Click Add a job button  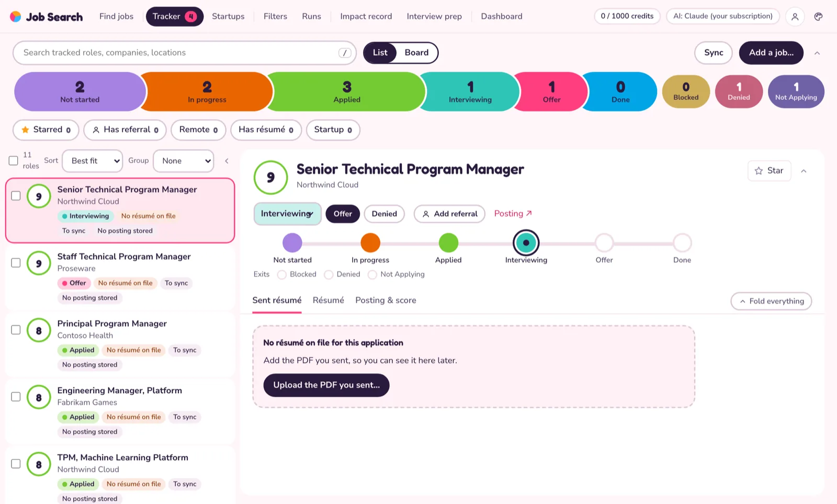771,53
